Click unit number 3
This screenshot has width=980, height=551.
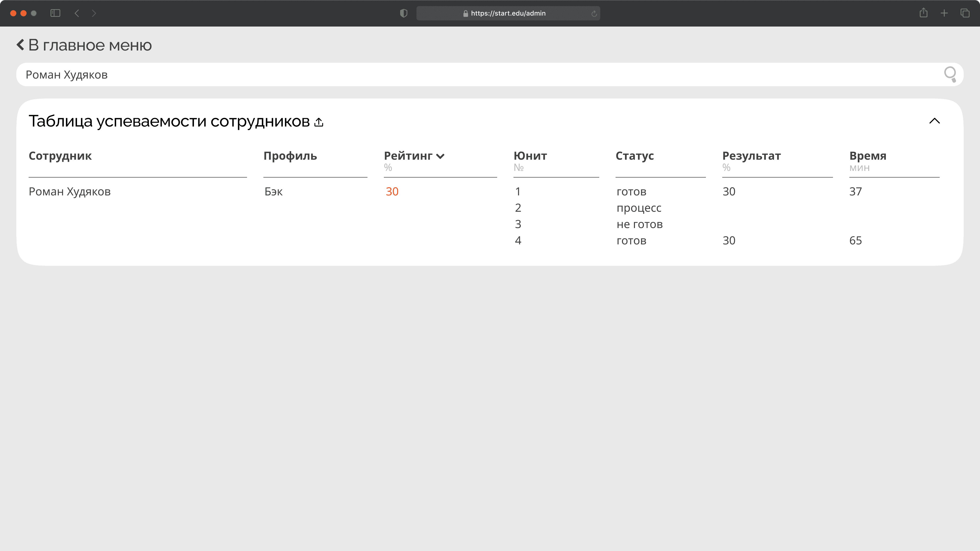click(518, 224)
